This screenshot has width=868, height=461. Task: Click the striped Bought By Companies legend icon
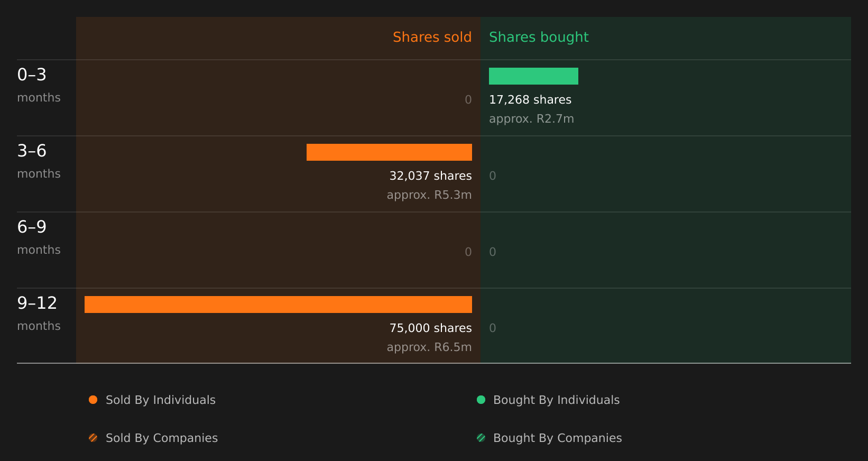pyautogui.click(x=481, y=438)
